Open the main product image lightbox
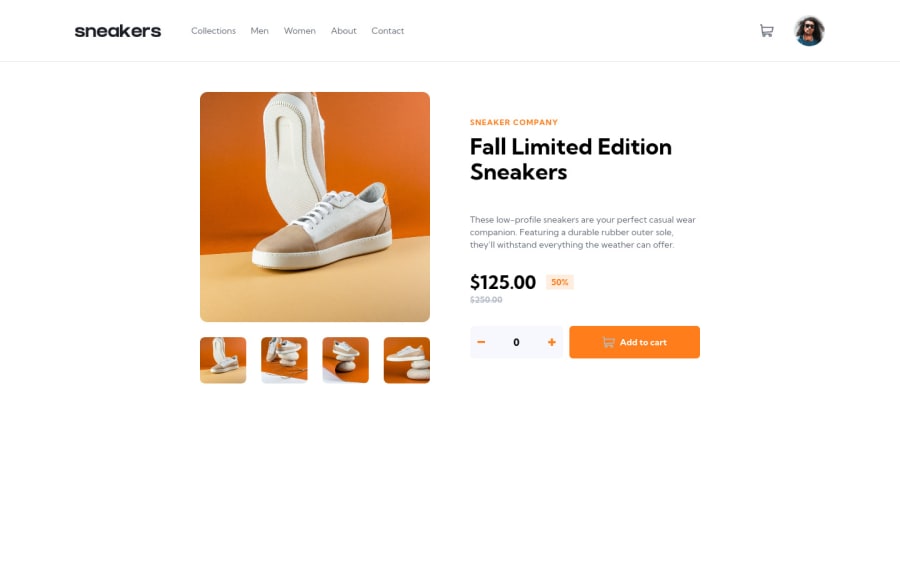This screenshot has height=563, width=900. pos(315,207)
